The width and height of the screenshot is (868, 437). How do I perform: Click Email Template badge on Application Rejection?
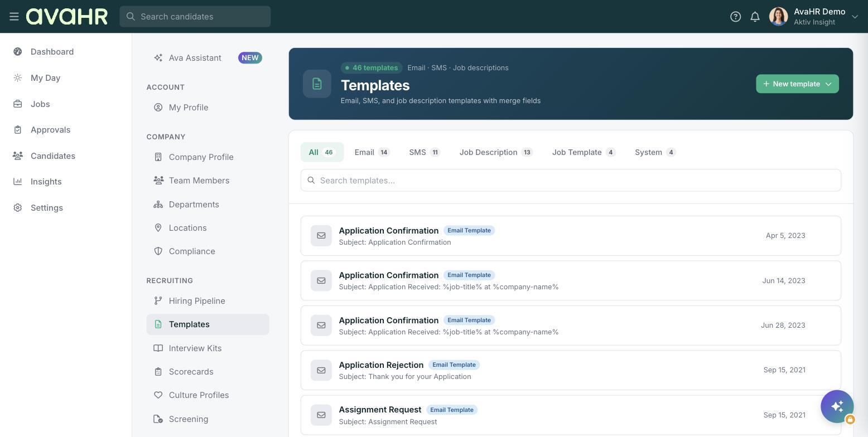pos(454,365)
